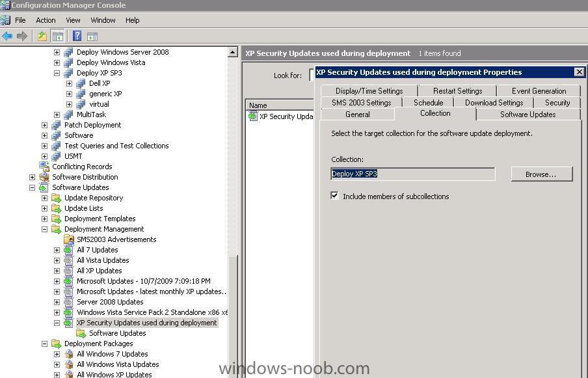Image resolution: width=588 pixels, height=378 pixels.
Task: Switch to the General tab
Action: (x=357, y=115)
